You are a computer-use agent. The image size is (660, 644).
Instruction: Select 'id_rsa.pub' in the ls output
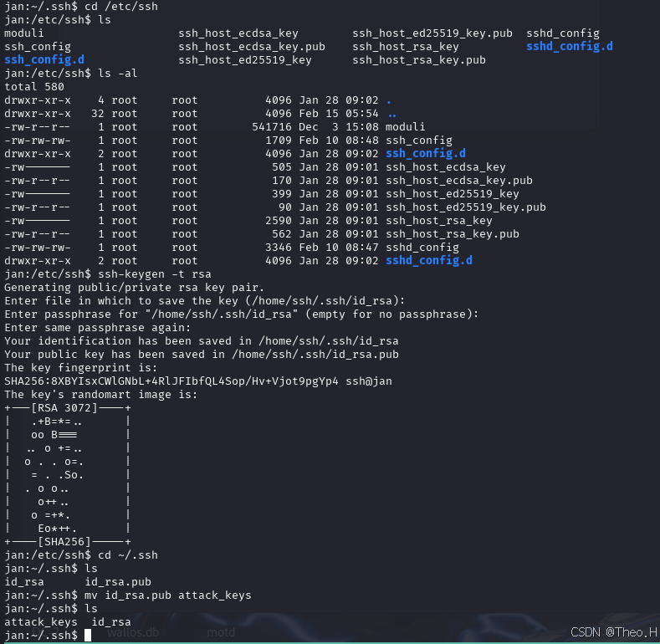tap(118, 582)
